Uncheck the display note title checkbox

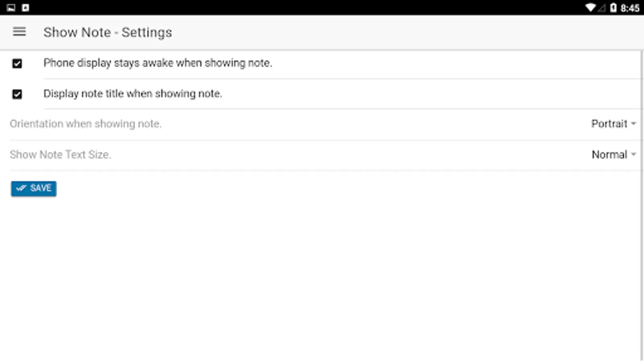17,94
